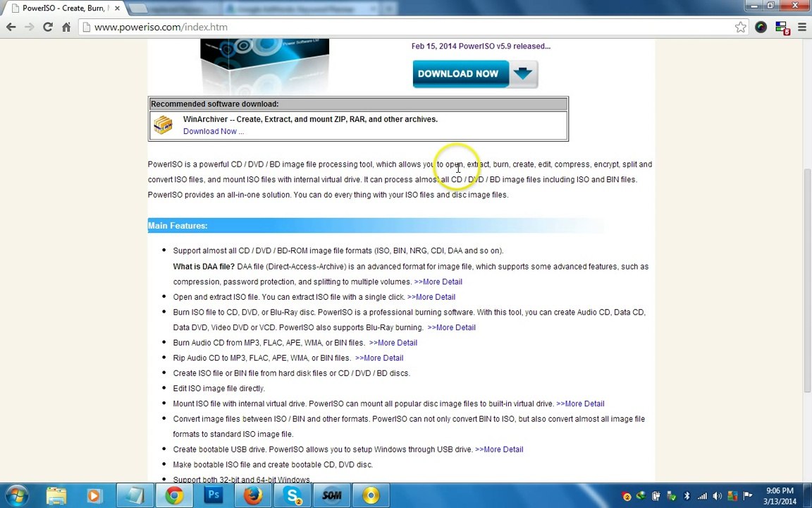
Task: Click Safely Remove Hardware tray icon
Action: (x=671, y=496)
